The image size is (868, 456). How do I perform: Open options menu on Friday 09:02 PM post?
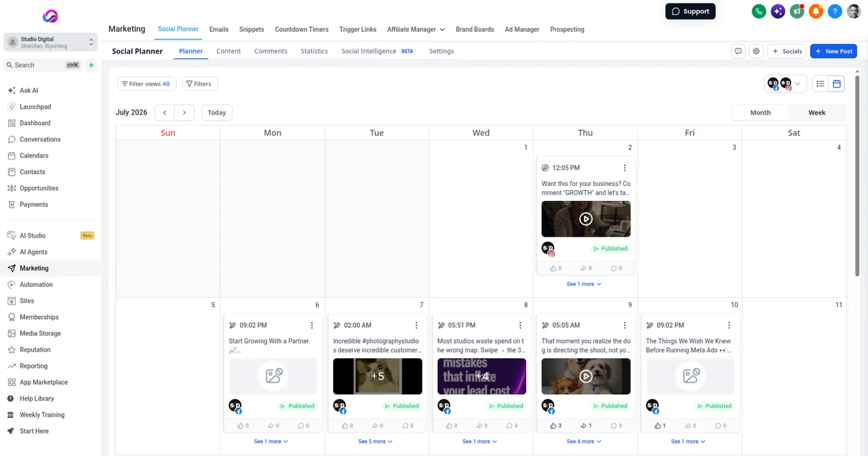click(x=729, y=325)
